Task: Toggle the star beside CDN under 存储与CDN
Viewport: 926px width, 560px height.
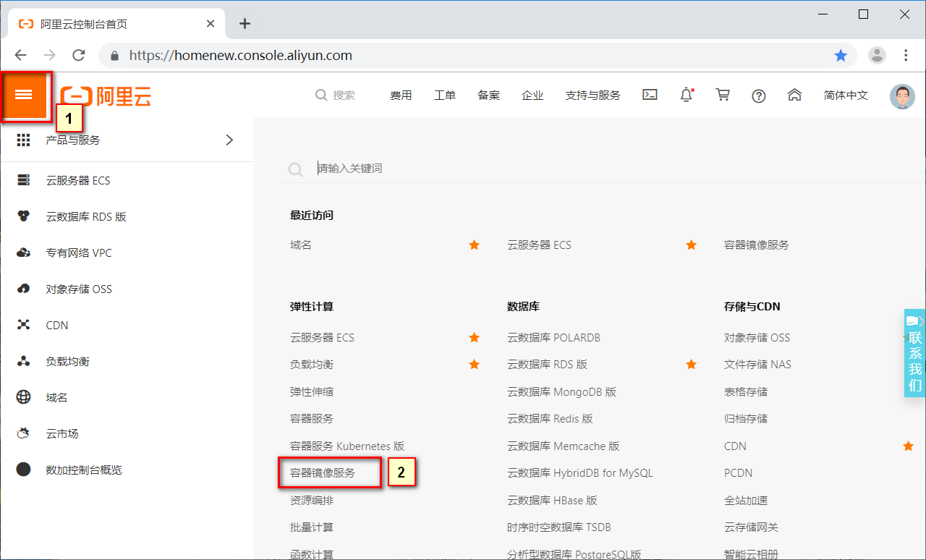Action: [x=908, y=446]
